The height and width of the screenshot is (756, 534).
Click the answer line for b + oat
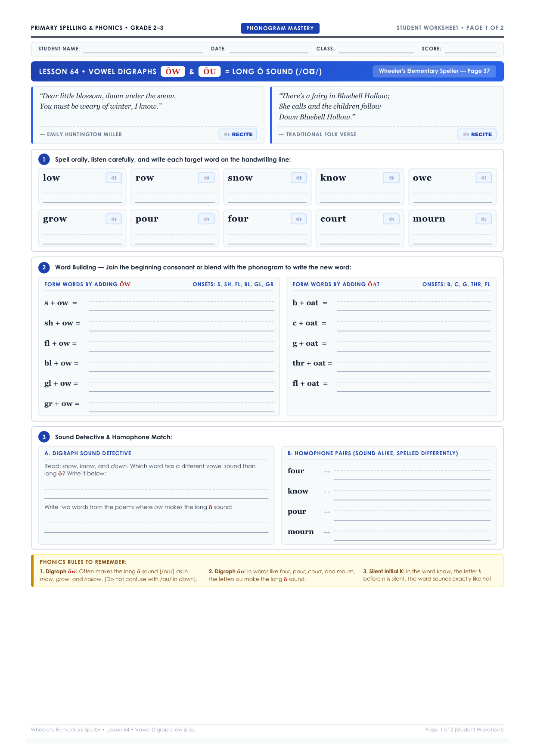(x=414, y=306)
